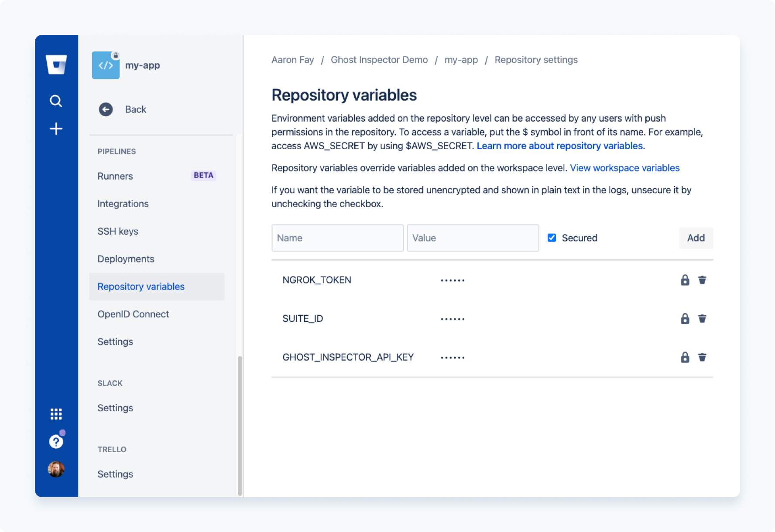Click the Add button
Image resolution: width=775 pixels, height=532 pixels.
tap(696, 238)
